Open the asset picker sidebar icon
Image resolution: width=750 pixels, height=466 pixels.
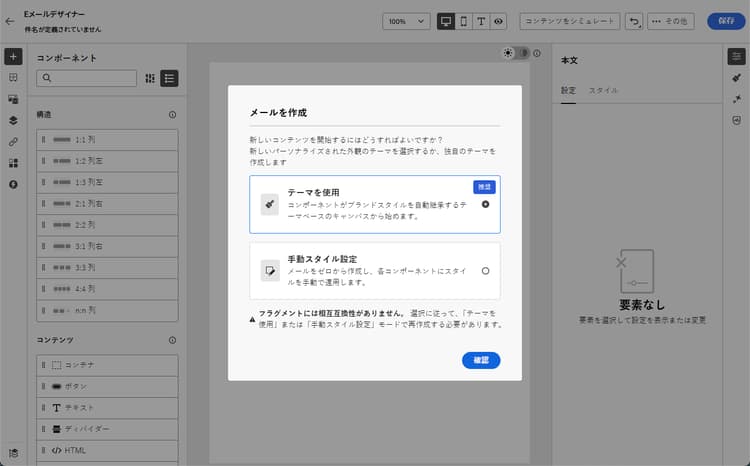click(13, 99)
